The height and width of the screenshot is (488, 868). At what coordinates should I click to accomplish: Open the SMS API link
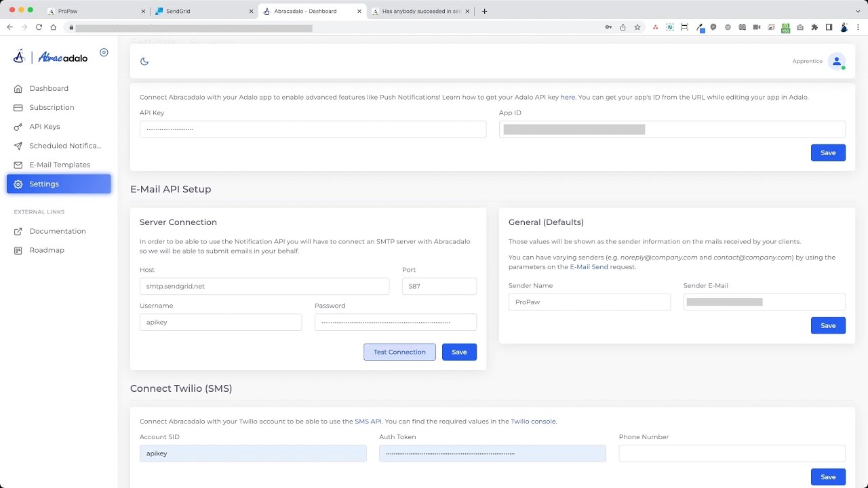pos(368,421)
